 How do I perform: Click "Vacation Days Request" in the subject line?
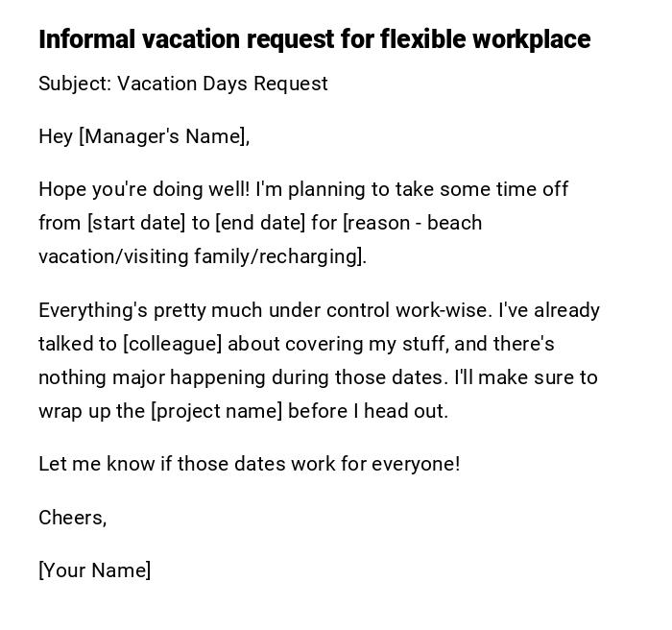223,85
